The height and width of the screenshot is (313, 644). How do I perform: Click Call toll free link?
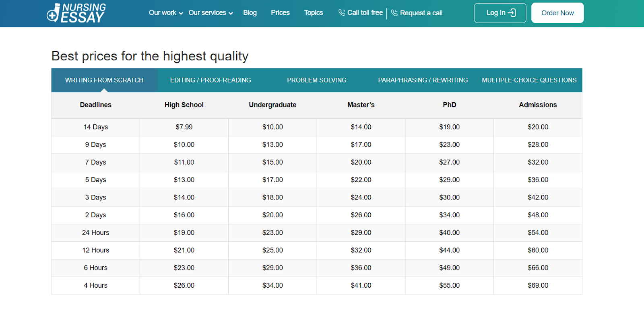361,13
